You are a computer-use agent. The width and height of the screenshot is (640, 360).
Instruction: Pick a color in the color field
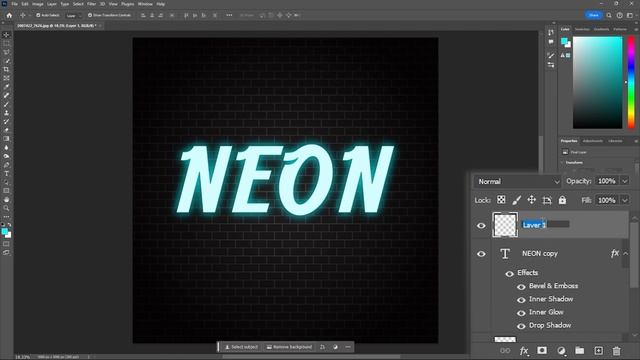[x=598, y=82]
